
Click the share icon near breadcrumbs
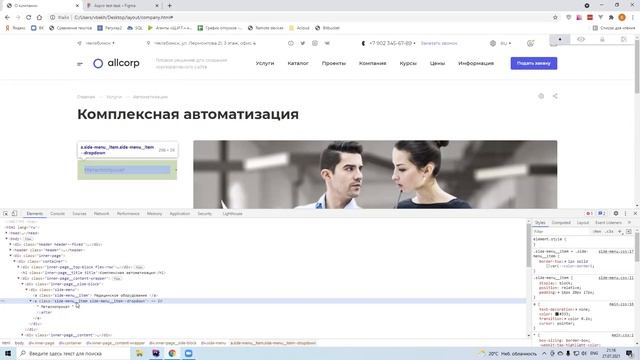555,96
